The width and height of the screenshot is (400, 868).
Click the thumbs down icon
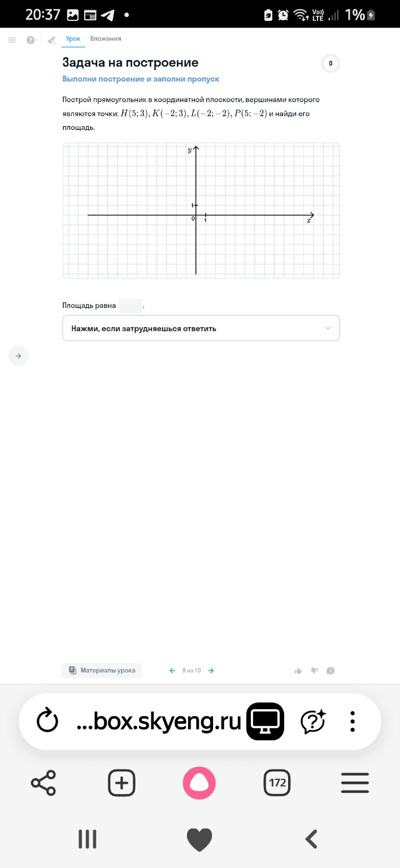(x=314, y=671)
